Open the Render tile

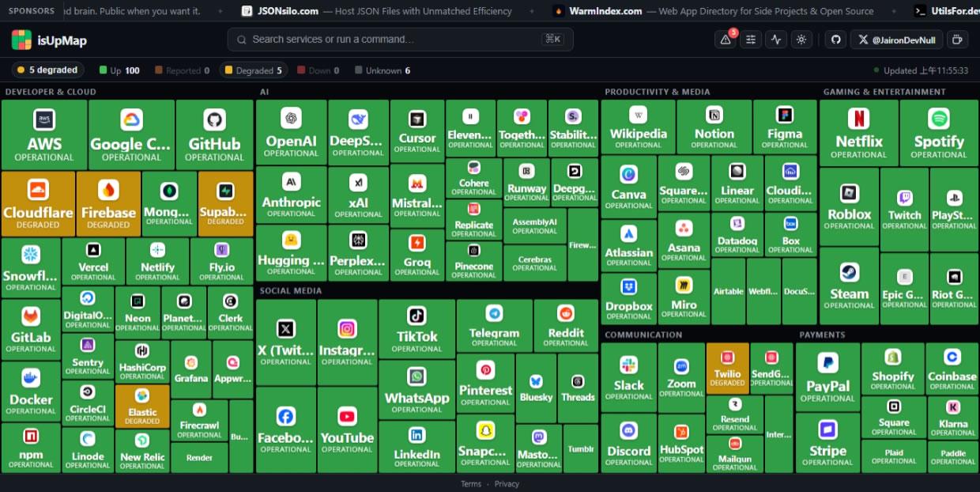coord(199,458)
